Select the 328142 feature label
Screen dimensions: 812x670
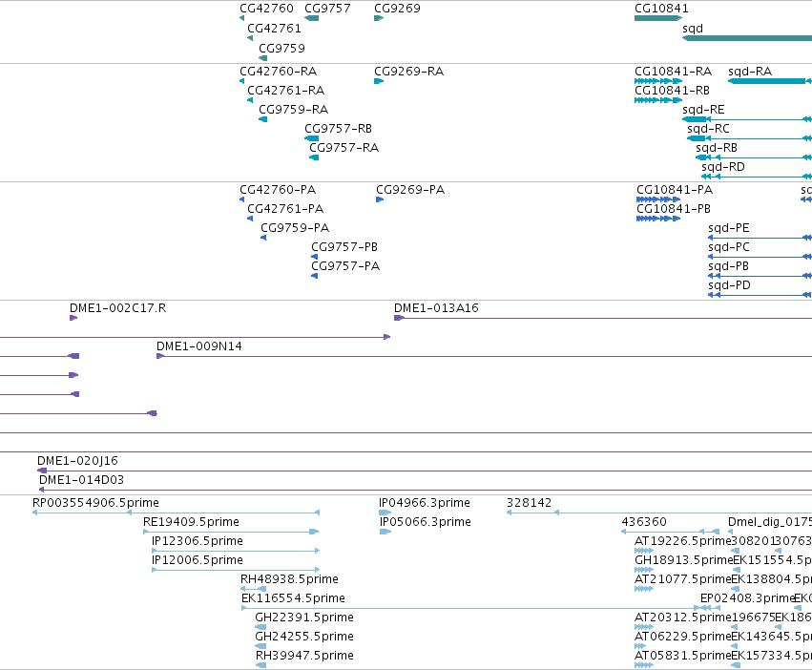click(x=529, y=503)
